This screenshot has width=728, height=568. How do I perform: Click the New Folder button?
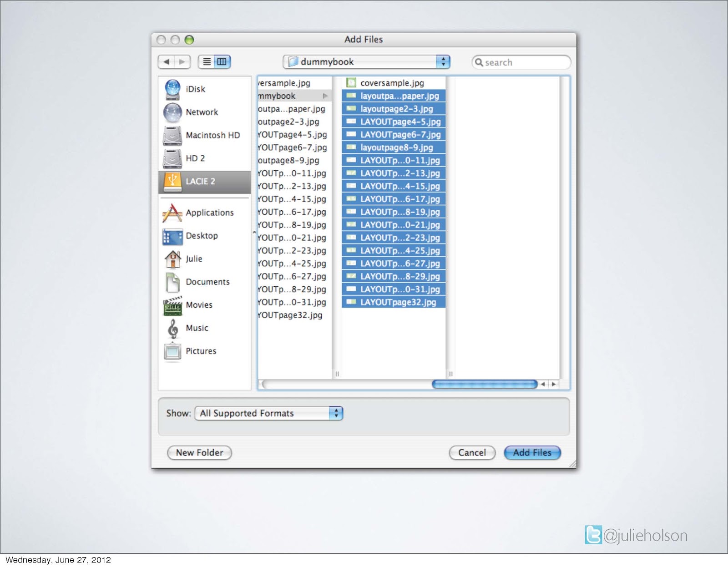200,453
